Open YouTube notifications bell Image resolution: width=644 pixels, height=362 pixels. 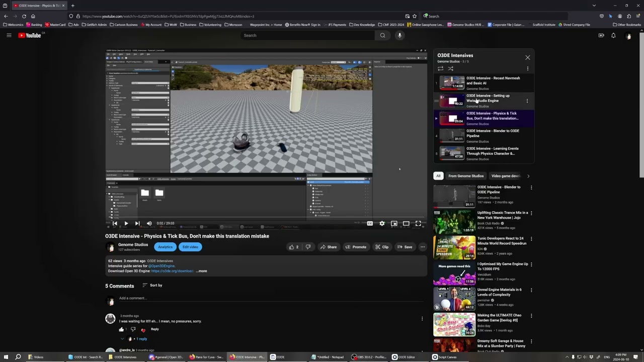point(613,35)
